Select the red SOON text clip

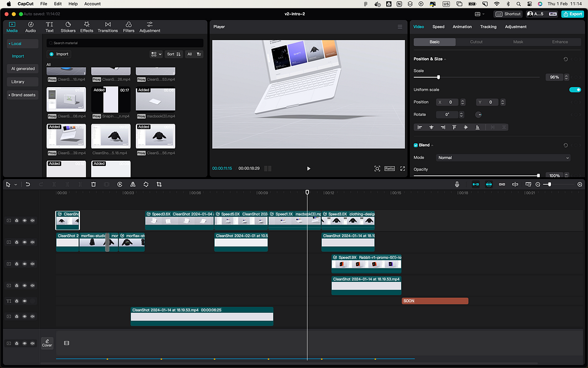click(435, 301)
